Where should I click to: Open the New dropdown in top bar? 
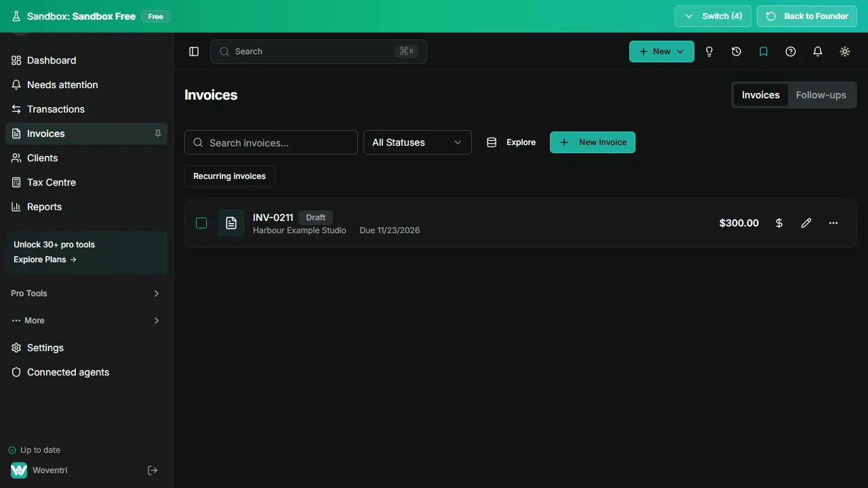pos(662,52)
